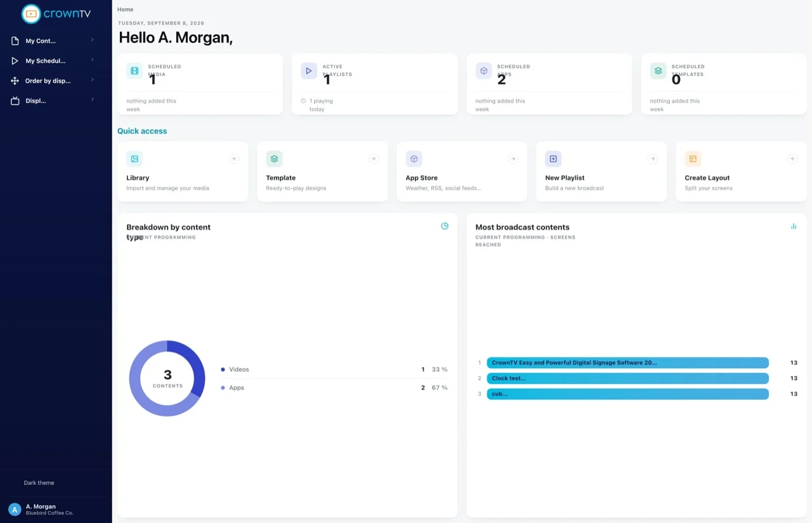Viewport: 812px width, 523px height.
Task: Click the Videos legend label
Action: click(x=239, y=370)
